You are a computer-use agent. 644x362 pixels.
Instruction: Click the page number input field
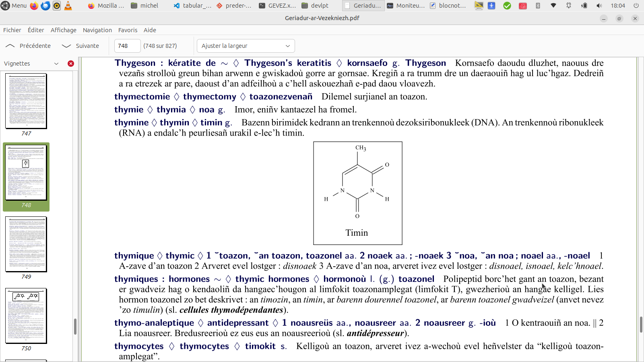tap(127, 46)
